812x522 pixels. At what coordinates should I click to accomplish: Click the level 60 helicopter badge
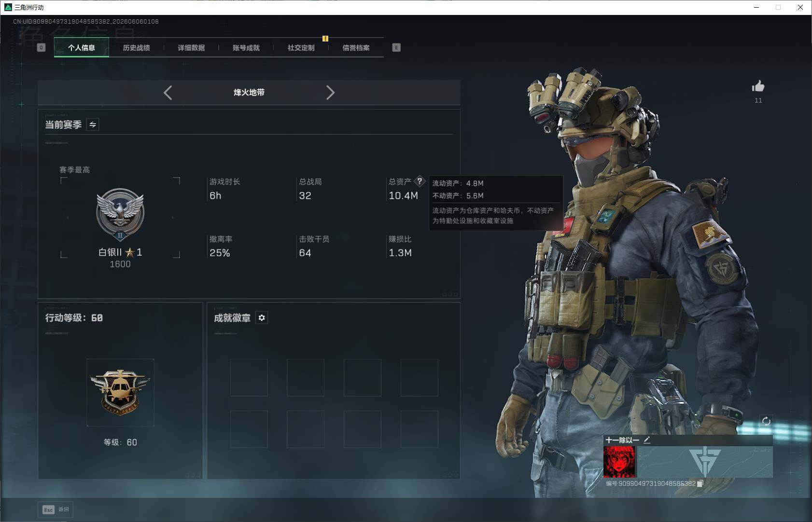coord(120,392)
